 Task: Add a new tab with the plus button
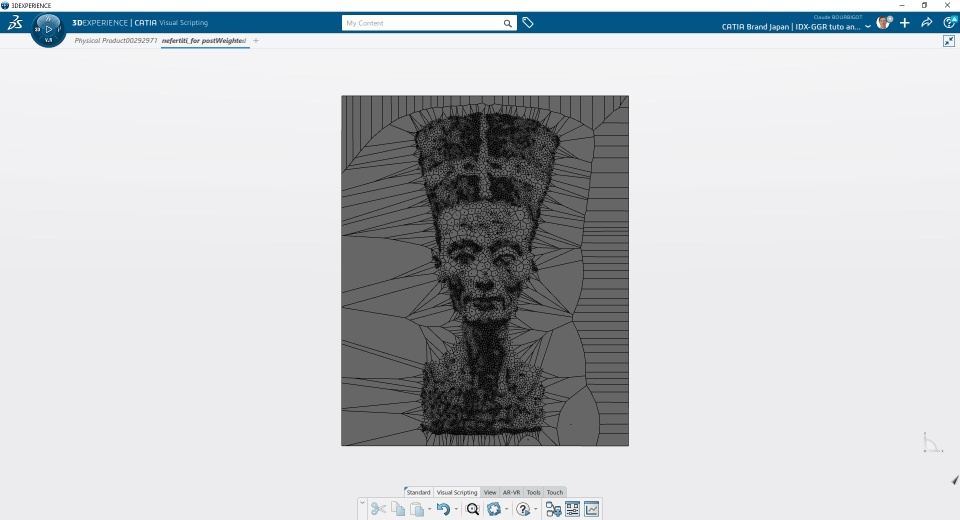click(x=256, y=40)
